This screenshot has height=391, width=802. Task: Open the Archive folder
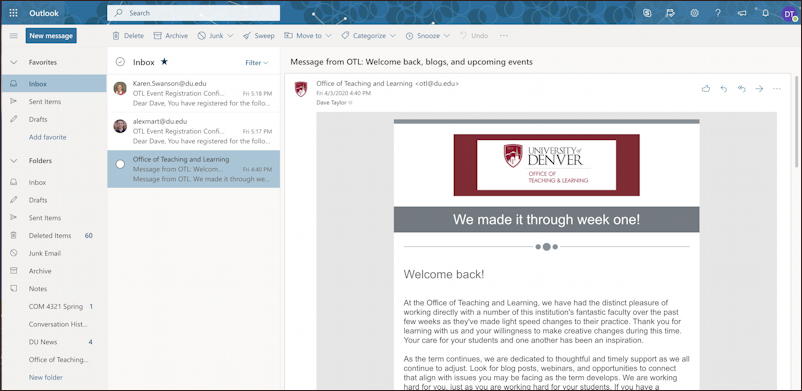(53, 271)
